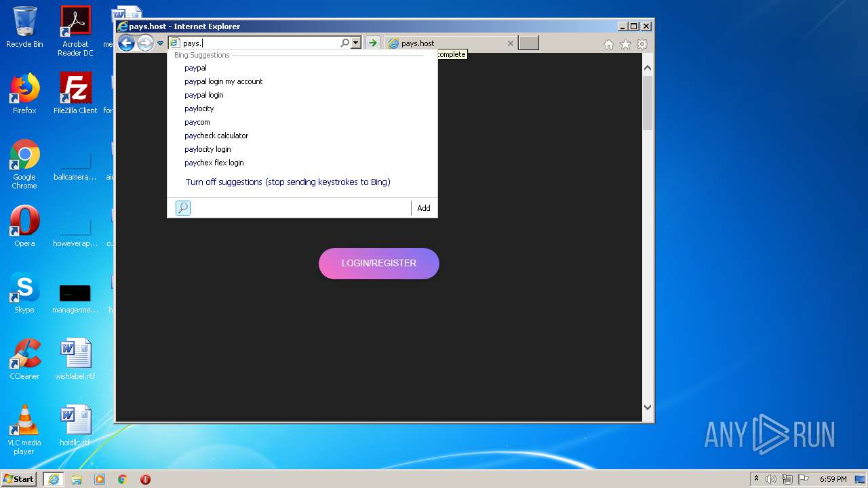Maximize the Internet Explorer window
Viewport: 868px width, 488px height.
point(634,26)
